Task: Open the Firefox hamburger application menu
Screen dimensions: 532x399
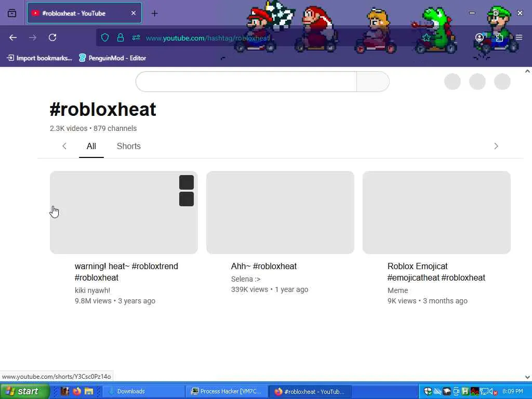Action: (x=519, y=37)
